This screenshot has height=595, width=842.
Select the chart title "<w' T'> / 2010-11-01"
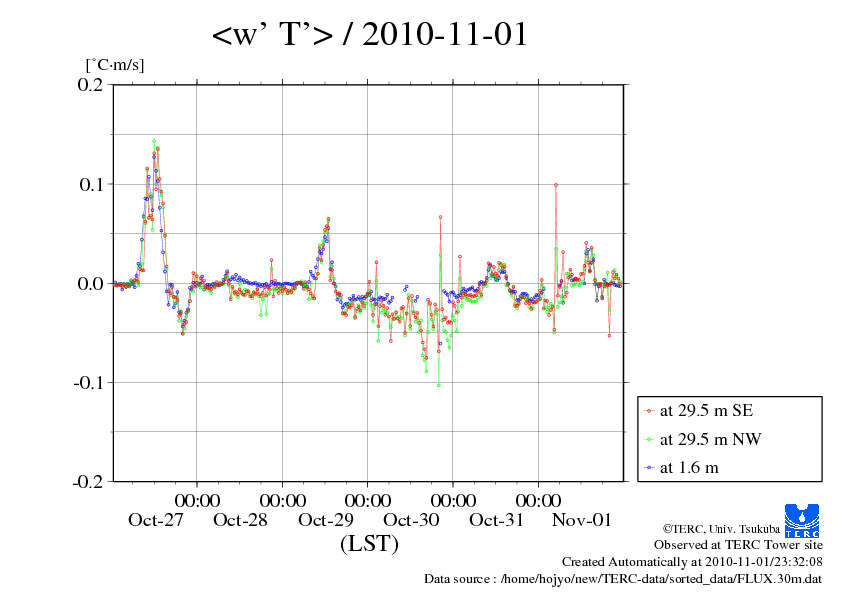[x=370, y=35]
